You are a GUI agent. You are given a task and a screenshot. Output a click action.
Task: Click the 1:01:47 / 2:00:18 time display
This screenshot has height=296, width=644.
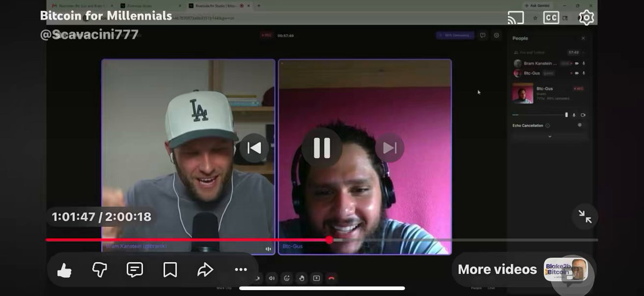[x=101, y=217]
